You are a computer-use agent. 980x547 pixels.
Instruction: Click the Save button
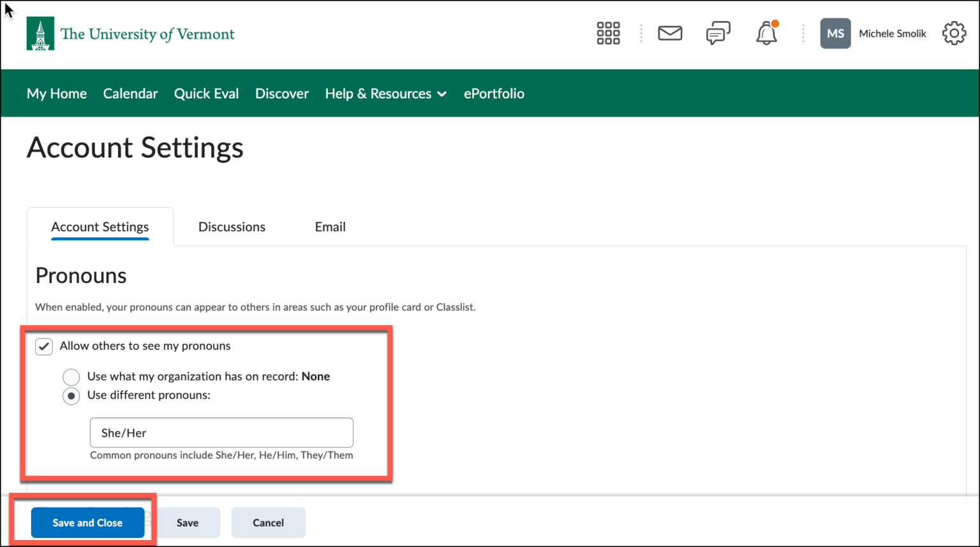188,522
